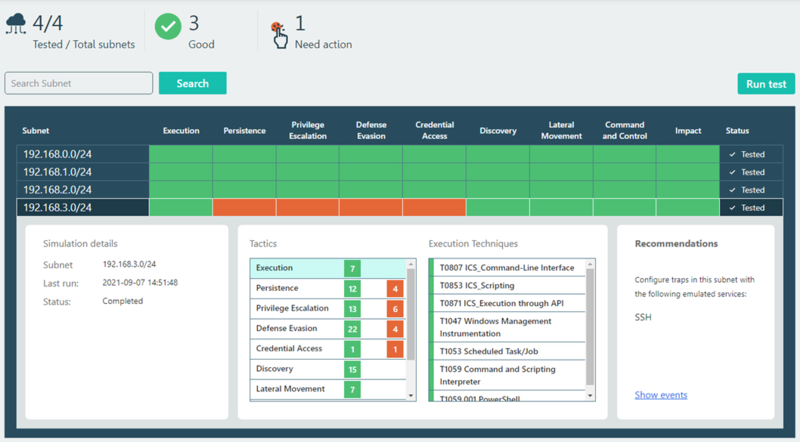Select the Defense Evasion tactic row
Viewport: 800px width, 442px height.
click(295, 328)
